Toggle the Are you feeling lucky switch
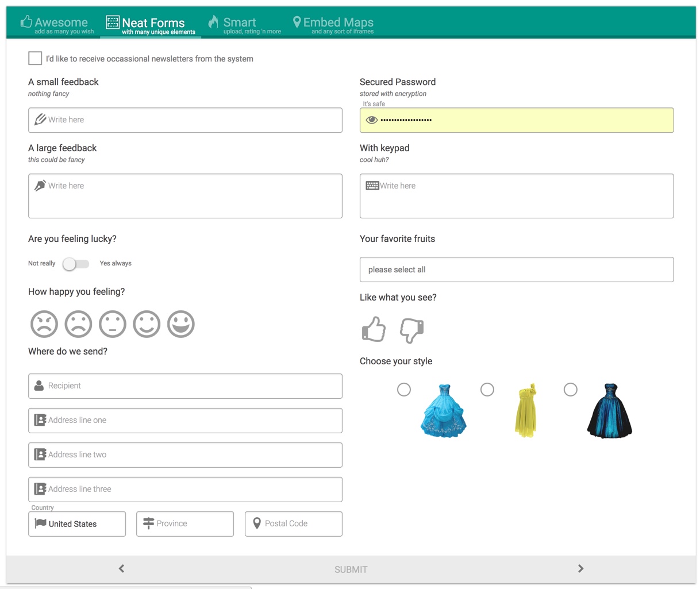This screenshot has width=700, height=589. [75, 263]
